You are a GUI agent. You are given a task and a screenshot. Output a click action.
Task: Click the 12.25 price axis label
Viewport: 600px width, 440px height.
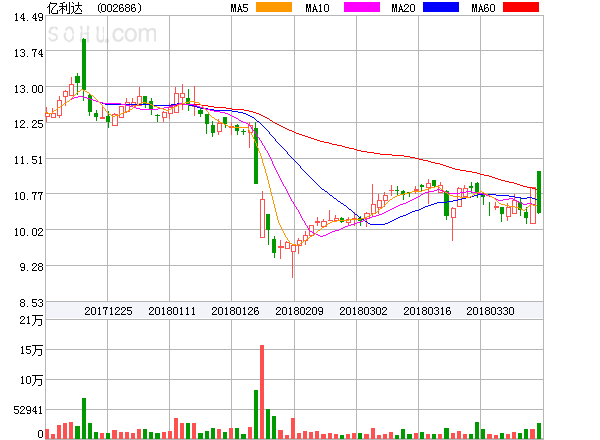[29, 124]
